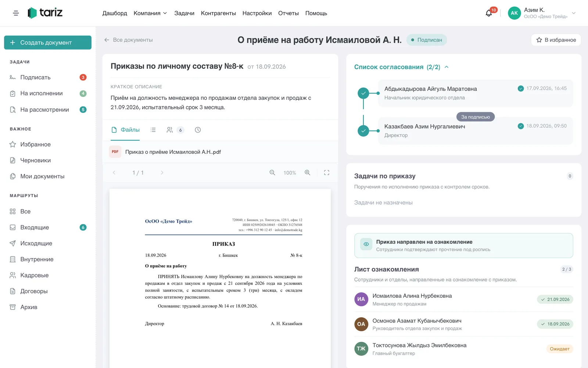This screenshot has width=588, height=368.
Task: Go to previous PDF page
Action: 114,173
